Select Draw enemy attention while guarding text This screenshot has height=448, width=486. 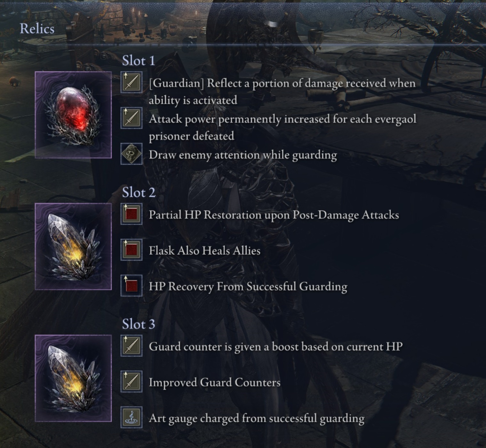243,155
